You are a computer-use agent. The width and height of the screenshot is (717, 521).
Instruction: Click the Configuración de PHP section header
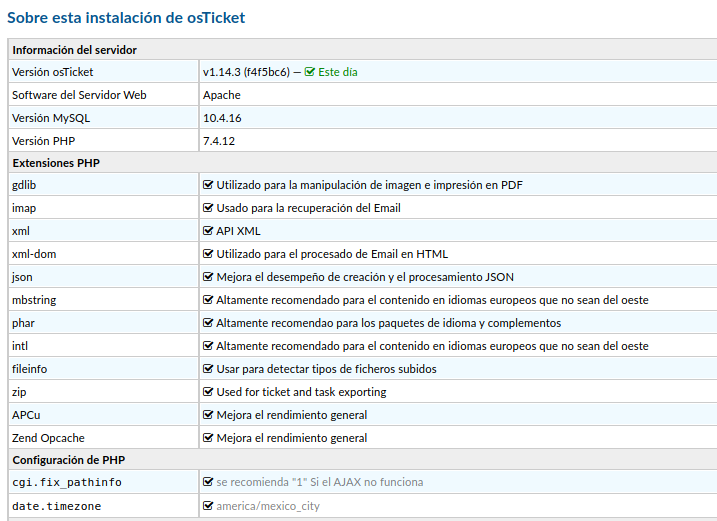click(69, 460)
